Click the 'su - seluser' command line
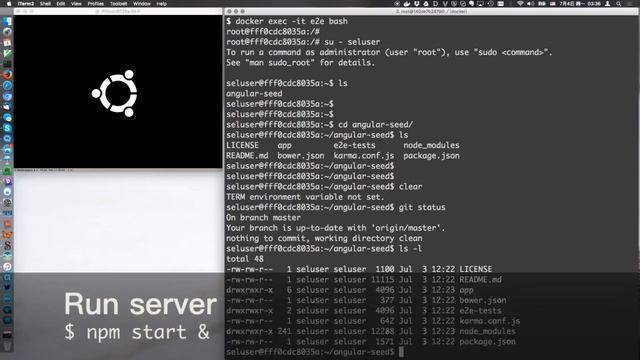640x360 pixels. coord(303,42)
